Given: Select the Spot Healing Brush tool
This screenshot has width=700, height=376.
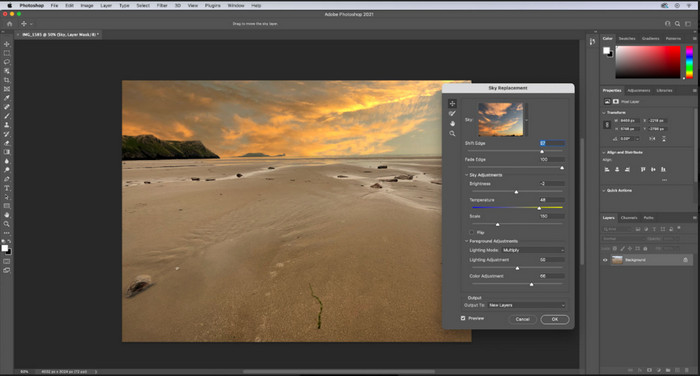Looking at the screenshot, I should (x=7, y=107).
